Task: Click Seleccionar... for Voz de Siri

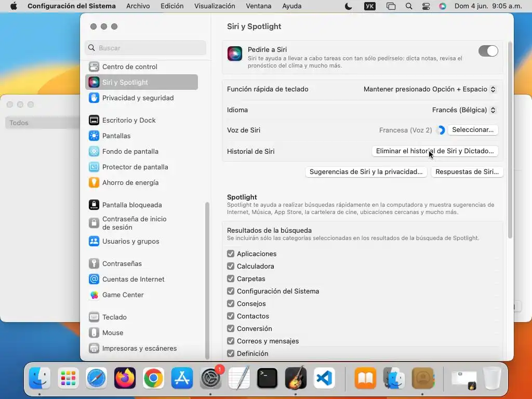Action: point(473,130)
